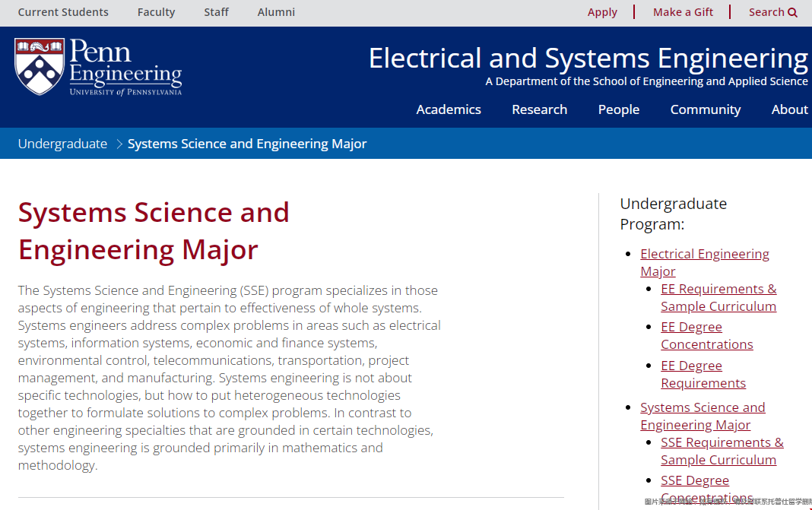Click the Systems Science and Engineering Major heading
812x510 pixels.
154,231
